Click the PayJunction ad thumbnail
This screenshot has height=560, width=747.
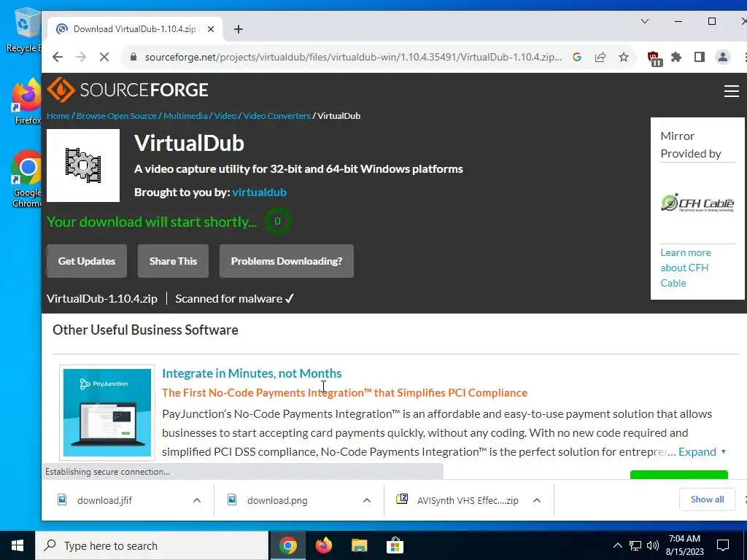pos(107,413)
